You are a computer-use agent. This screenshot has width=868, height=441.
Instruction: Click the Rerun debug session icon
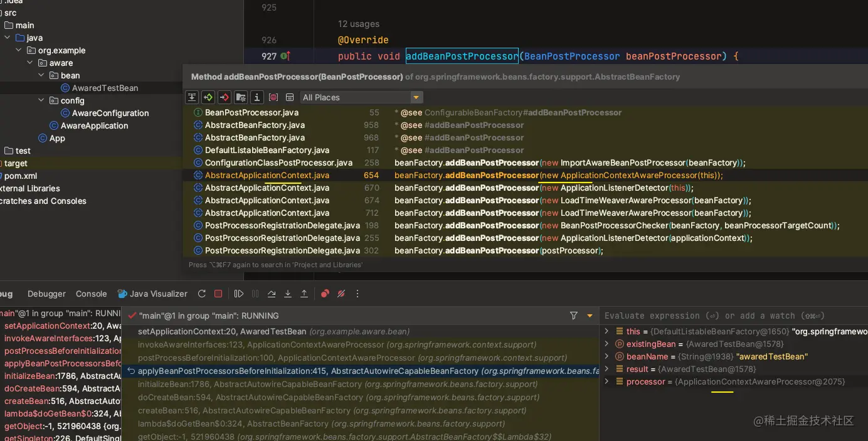[x=202, y=294]
